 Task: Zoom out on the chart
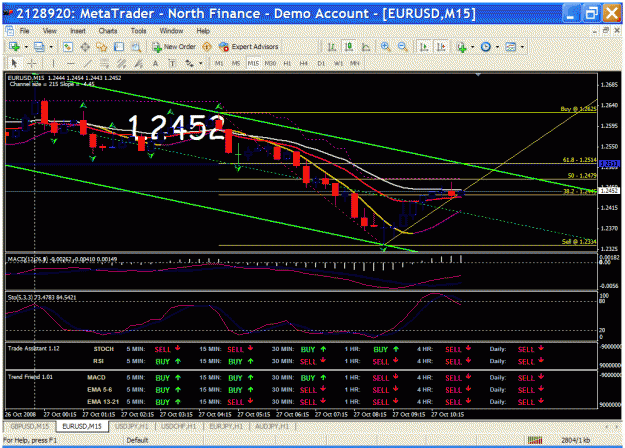point(403,47)
